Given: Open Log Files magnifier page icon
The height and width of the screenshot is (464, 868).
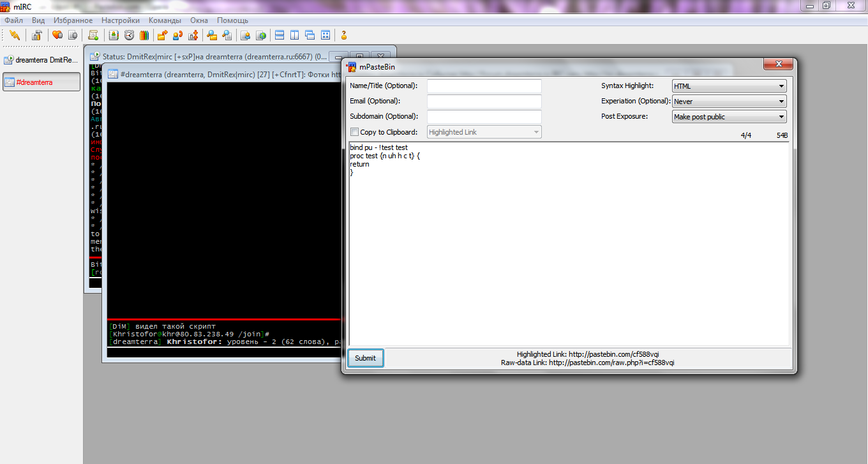Looking at the screenshot, I should pos(227,35).
